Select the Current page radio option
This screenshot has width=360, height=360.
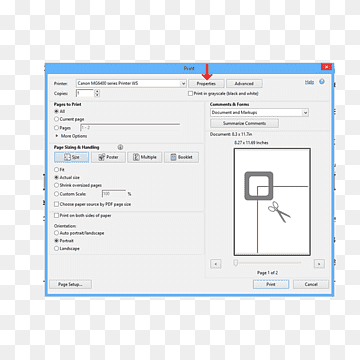56,119
